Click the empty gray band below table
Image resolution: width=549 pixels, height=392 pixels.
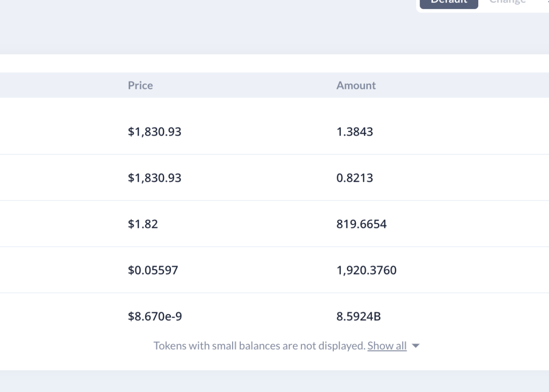coord(274,381)
